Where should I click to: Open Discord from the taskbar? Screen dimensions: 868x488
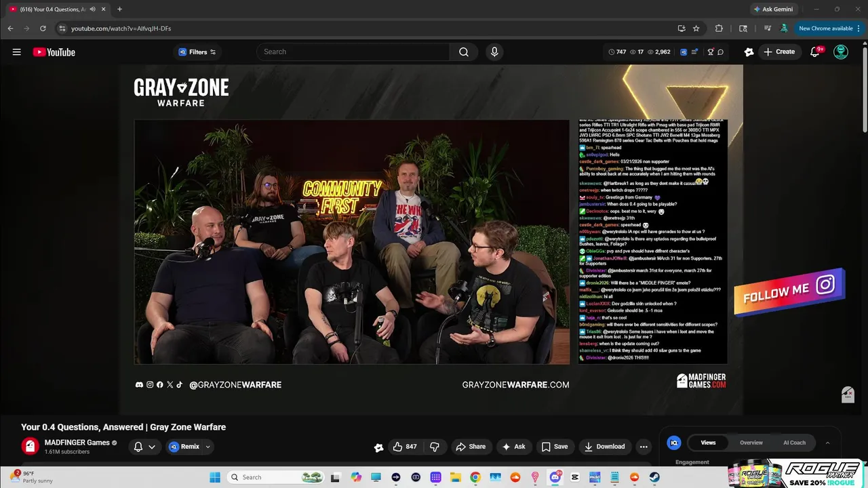click(x=555, y=477)
